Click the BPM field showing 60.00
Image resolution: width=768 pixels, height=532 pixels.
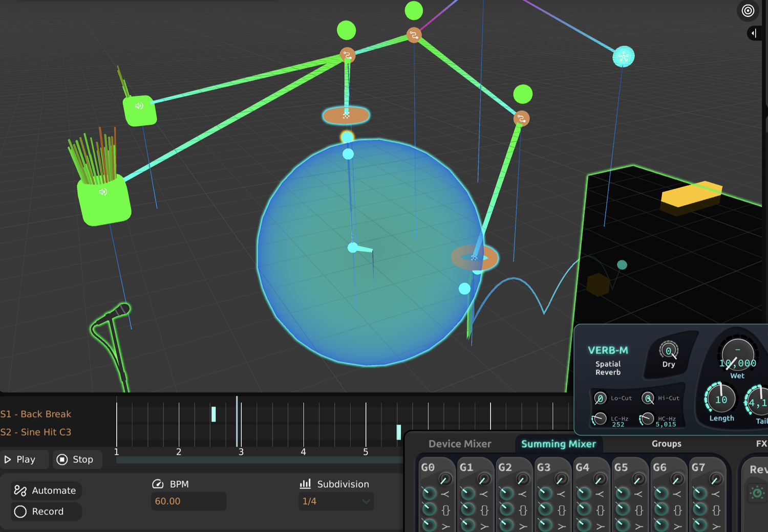188,501
